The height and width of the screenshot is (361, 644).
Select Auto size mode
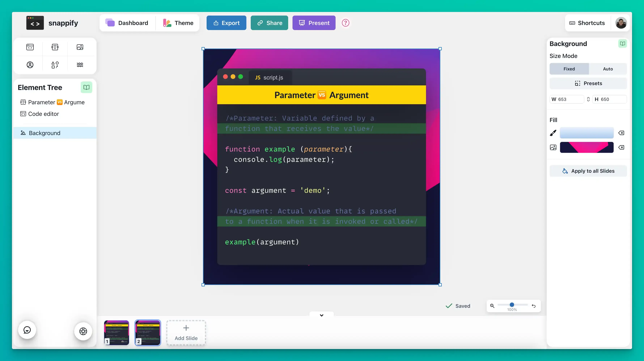coord(608,69)
